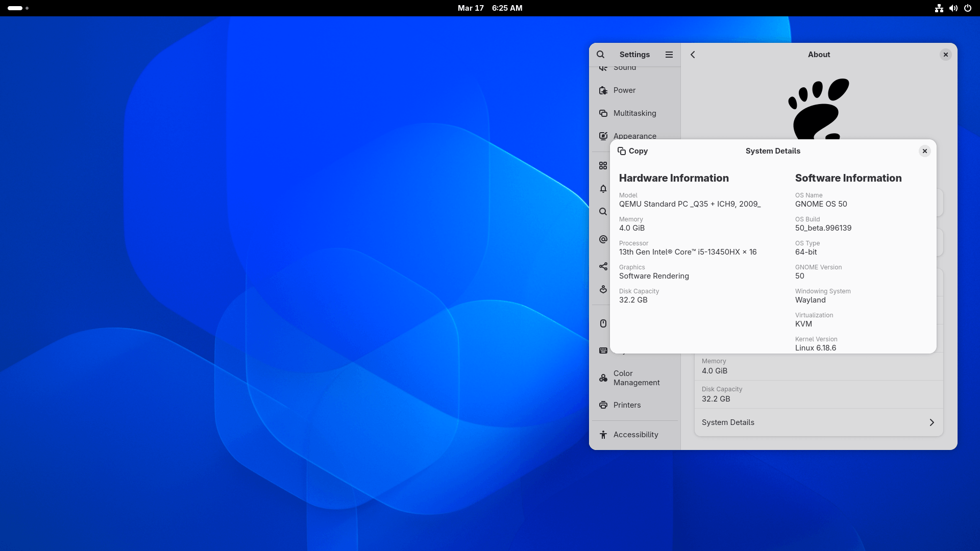Open the Settings hamburger menu

[669, 55]
